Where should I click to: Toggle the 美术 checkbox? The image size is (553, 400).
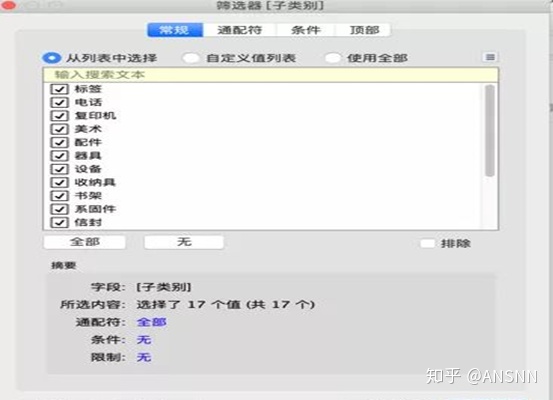59,129
